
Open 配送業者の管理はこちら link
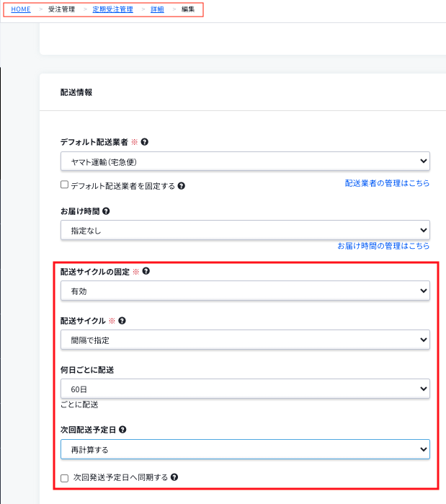pyautogui.click(x=387, y=183)
